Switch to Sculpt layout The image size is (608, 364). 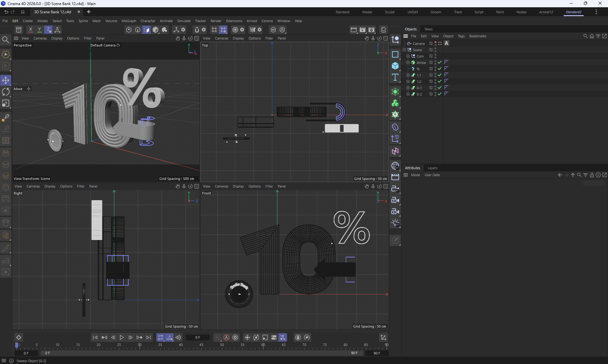point(389,12)
